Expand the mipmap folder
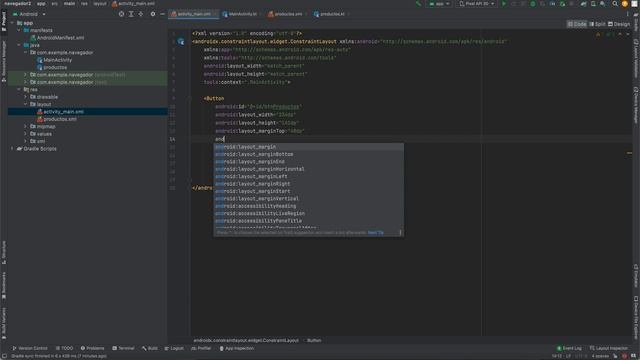This screenshot has height=360, width=640. [25, 127]
